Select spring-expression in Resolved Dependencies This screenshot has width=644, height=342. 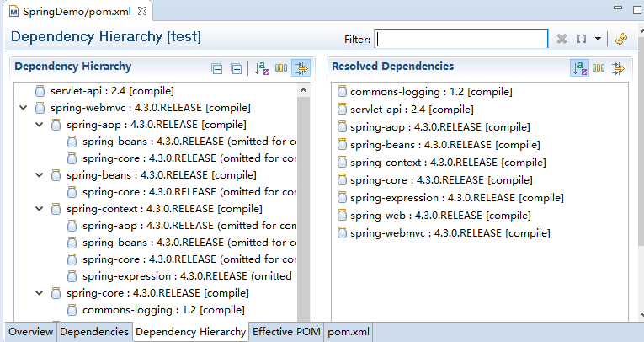[457, 198]
